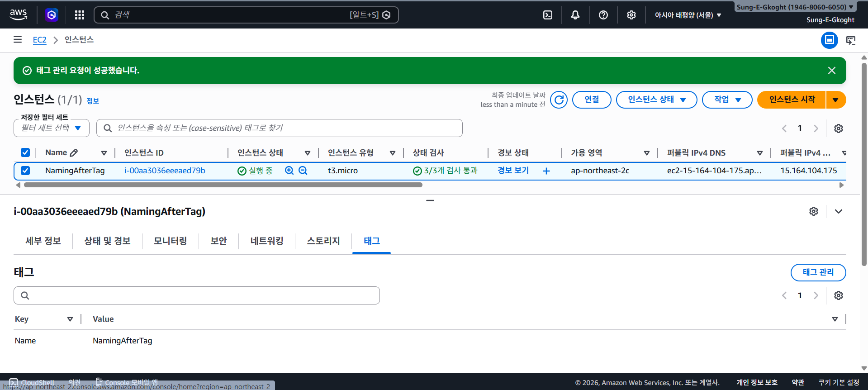Add an alarm with the plus icon
The width and height of the screenshot is (868, 390).
[x=546, y=171]
